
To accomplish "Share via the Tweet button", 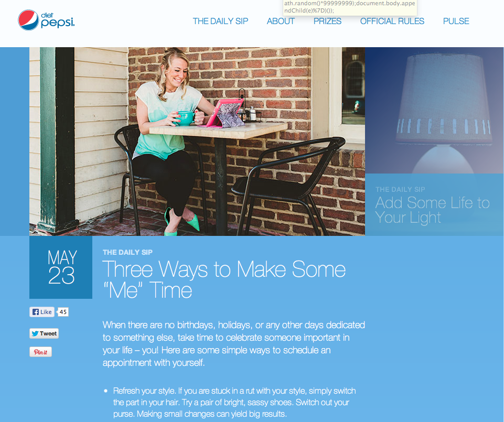I will tap(44, 333).
